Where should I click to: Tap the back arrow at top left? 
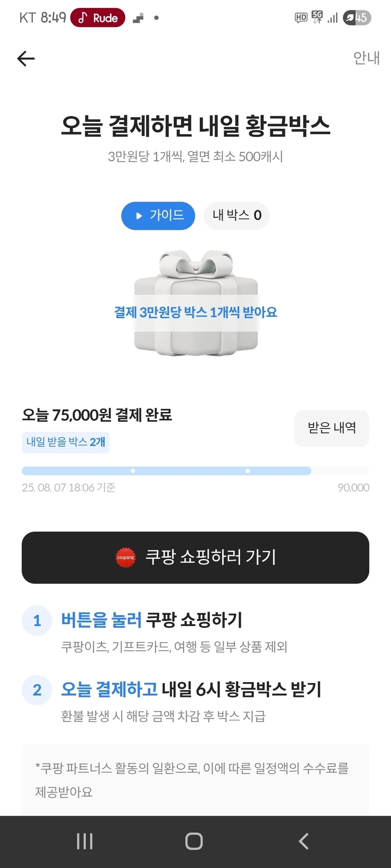point(26,58)
